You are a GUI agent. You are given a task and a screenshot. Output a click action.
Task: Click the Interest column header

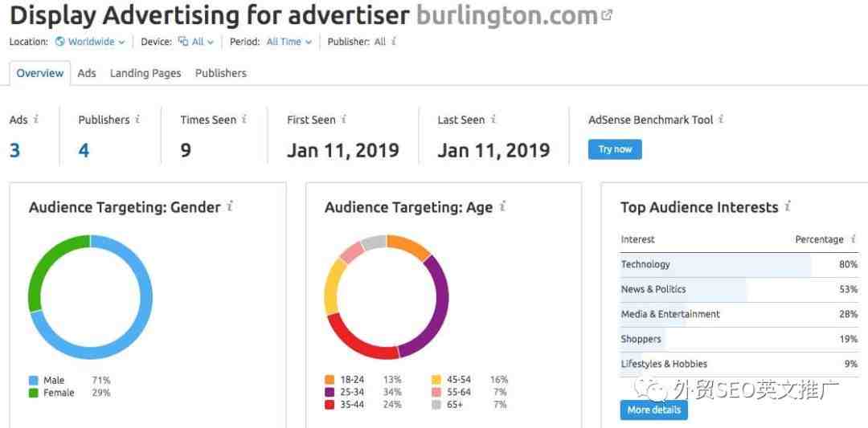coord(637,239)
